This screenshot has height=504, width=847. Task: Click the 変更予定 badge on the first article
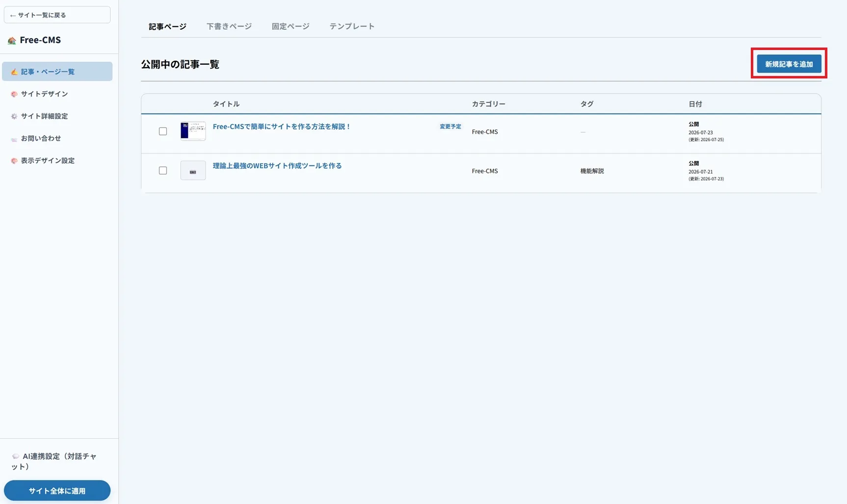[450, 126]
